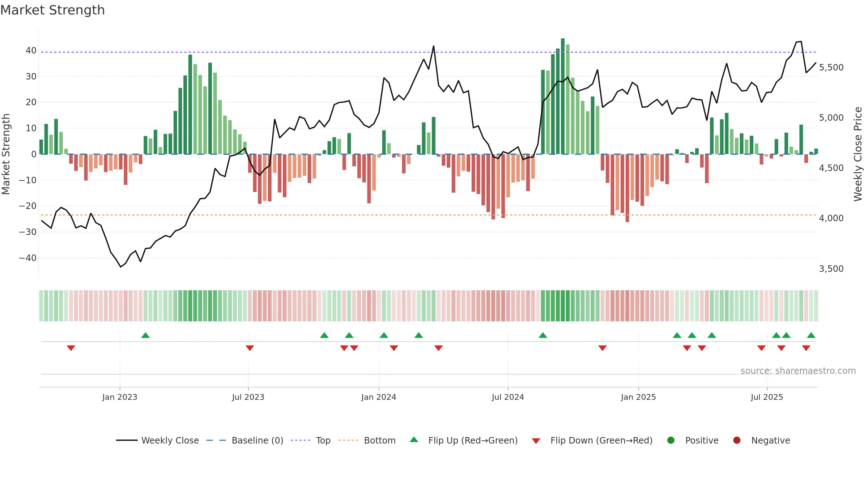Toggle the Flip Down (Green→Red) legend label
The image size is (868, 488).
click(601, 440)
